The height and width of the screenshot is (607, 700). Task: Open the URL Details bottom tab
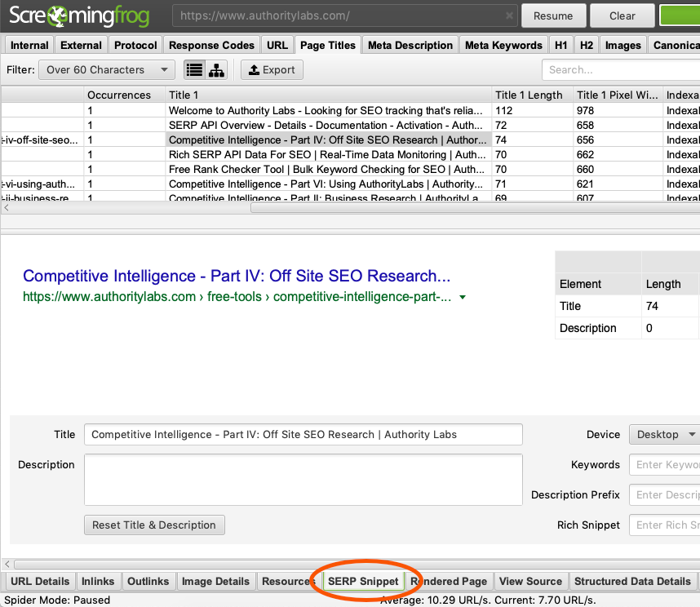(40, 581)
